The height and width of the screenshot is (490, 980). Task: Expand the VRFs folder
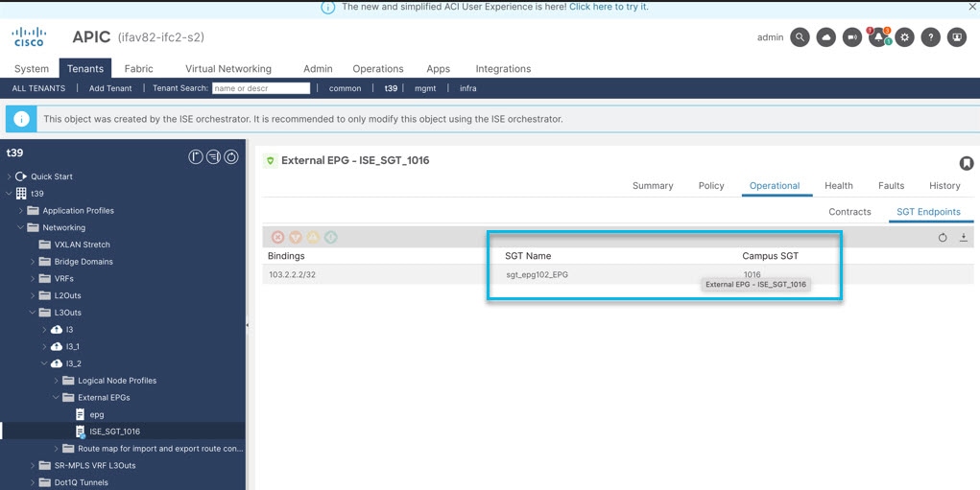click(x=33, y=278)
